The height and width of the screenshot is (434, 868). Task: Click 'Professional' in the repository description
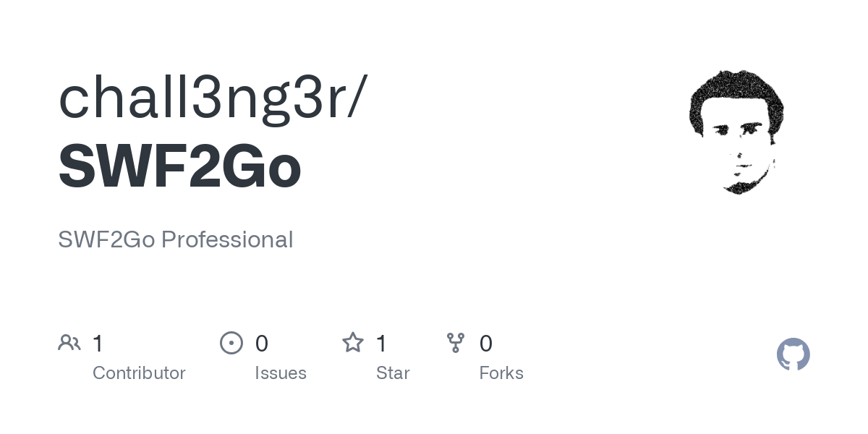pyautogui.click(x=227, y=239)
